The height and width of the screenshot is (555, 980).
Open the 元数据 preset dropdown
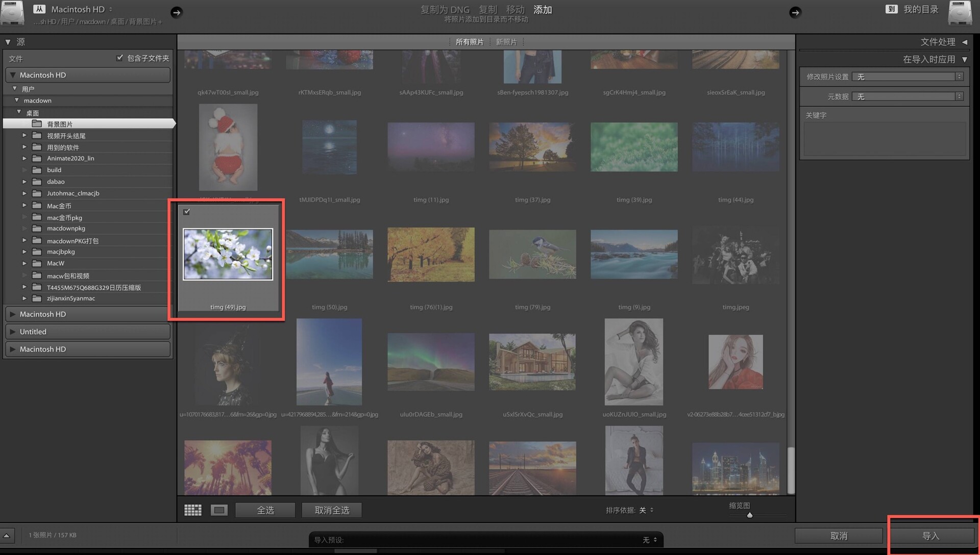point(907,96)
